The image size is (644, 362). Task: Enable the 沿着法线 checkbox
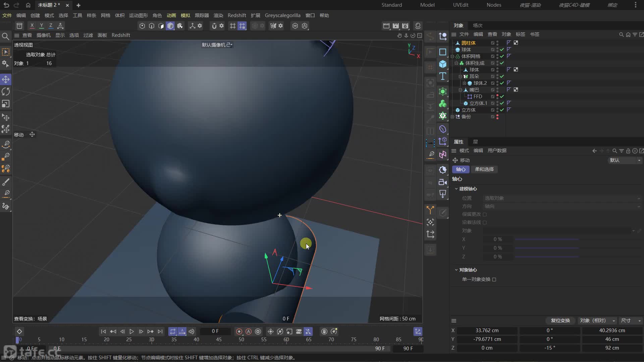click(485, 222)
